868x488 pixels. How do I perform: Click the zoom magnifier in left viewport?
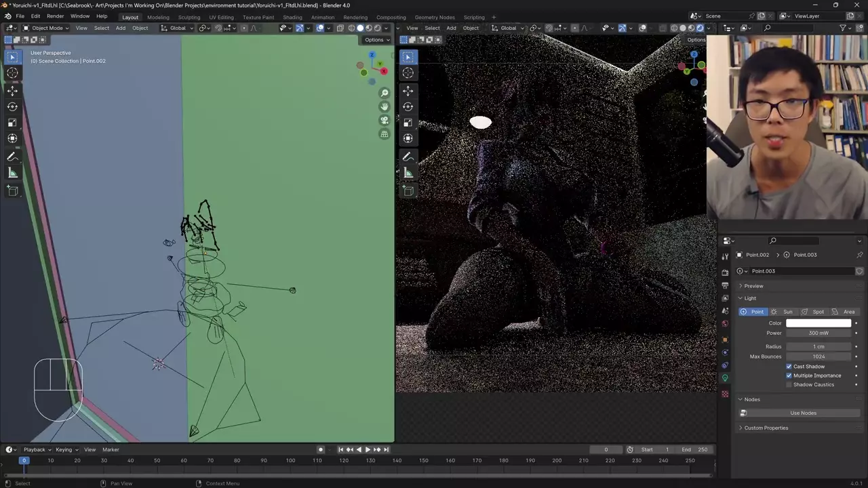384,93
